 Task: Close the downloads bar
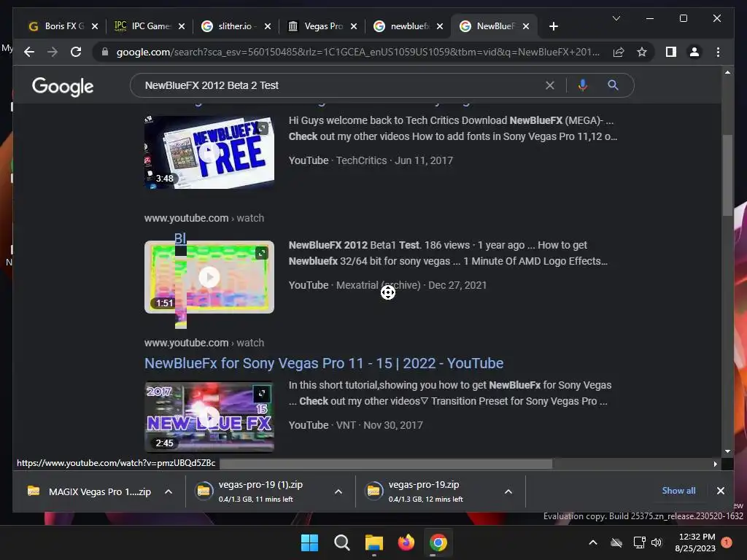click(x=720, y=491)
